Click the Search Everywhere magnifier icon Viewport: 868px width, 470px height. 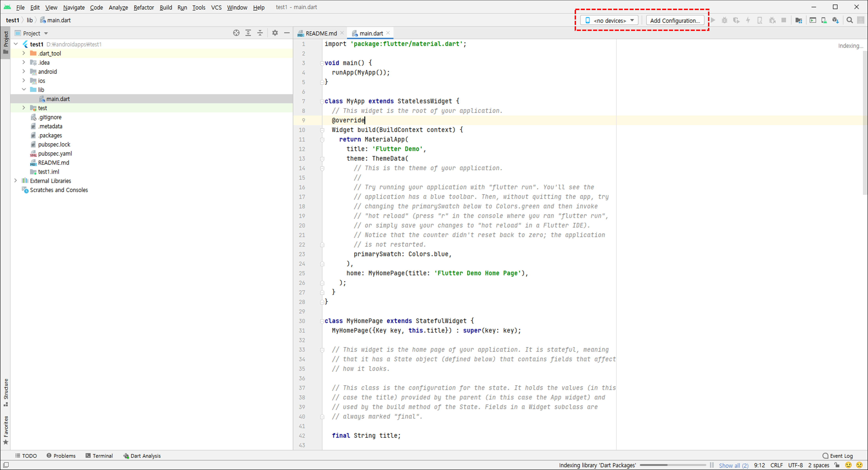[849, 20]
